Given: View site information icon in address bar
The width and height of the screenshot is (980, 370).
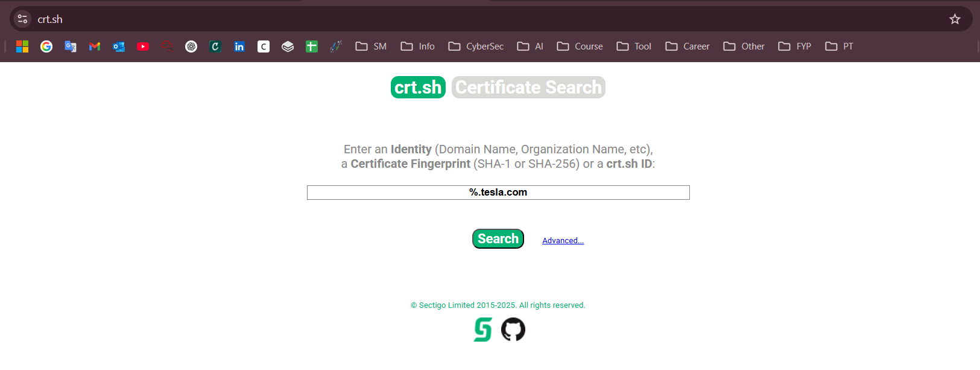Looking at the screenshot, I should [x=22, y=19].
